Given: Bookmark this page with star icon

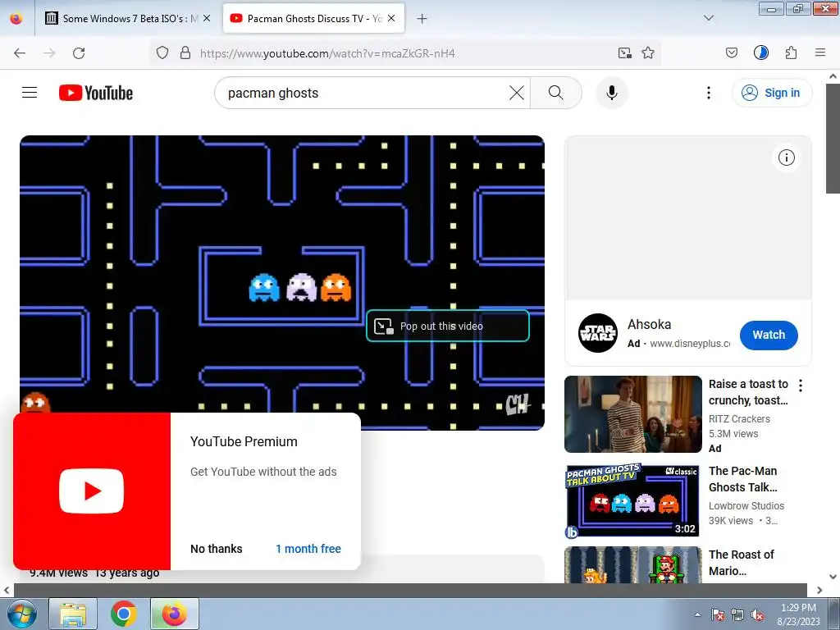Looking at the screenshot, I should [x=648, y=53].
